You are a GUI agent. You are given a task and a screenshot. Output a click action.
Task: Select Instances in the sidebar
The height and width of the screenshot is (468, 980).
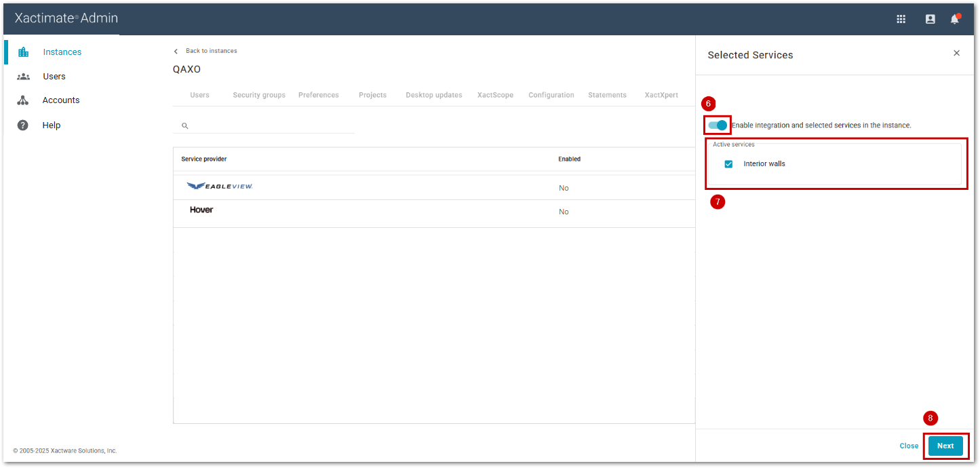[62, 52]
